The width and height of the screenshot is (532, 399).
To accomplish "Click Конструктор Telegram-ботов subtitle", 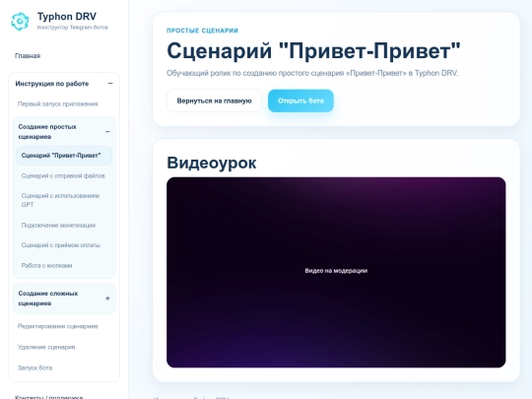I will click(x=73, y=28).
